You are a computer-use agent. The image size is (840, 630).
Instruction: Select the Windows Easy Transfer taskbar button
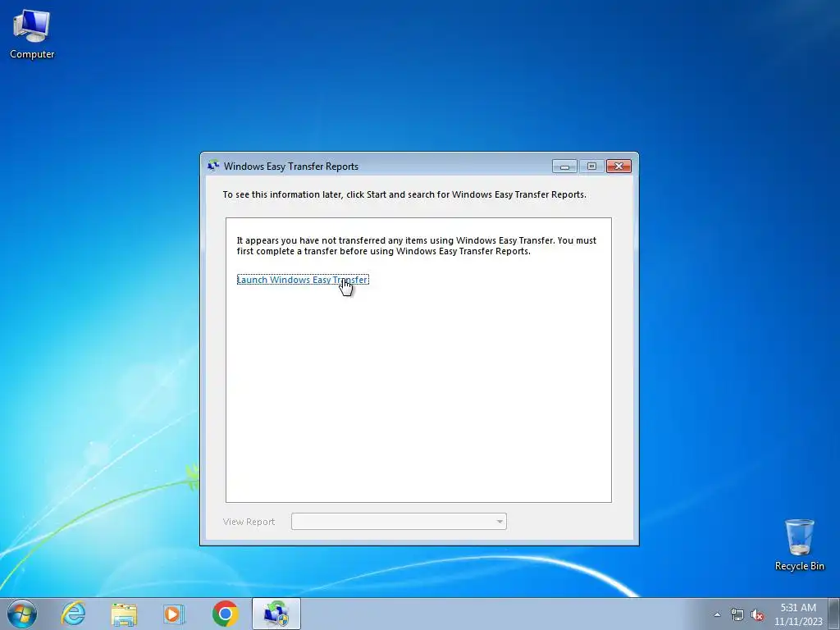(276, 614)
